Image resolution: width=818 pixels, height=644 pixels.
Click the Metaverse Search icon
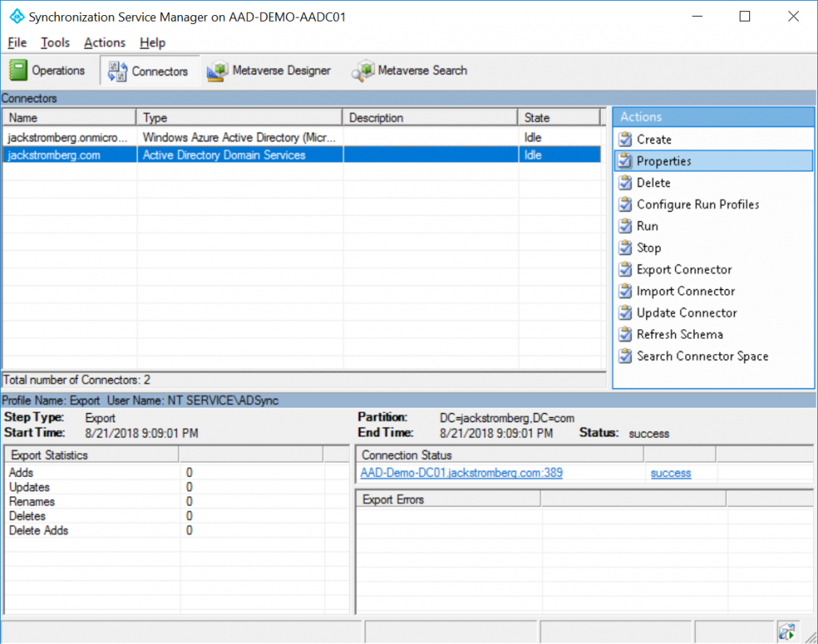pos(363,70)
